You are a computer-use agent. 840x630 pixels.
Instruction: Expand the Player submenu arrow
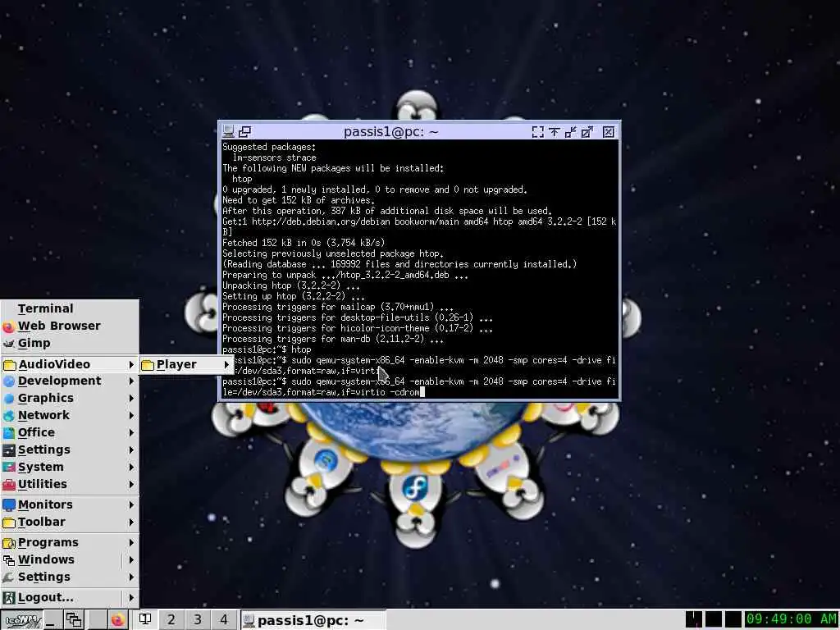pyautogui.click(x=226, y=364)
